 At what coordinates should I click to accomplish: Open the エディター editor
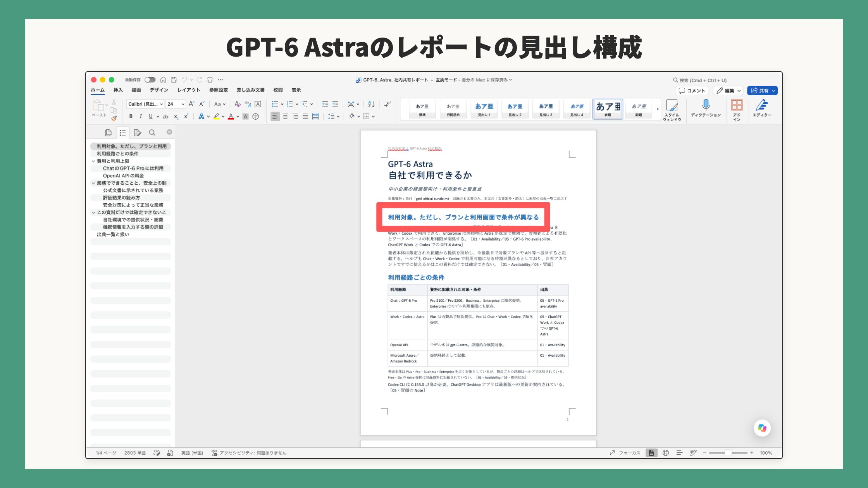pyautogui.click(x=762, y=108)
